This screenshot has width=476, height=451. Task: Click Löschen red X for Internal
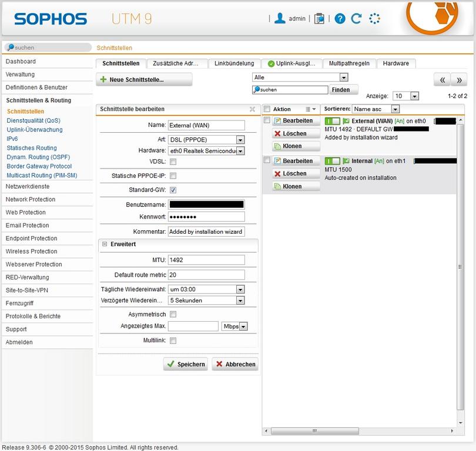pyautogui.click(x=277, y=173)
